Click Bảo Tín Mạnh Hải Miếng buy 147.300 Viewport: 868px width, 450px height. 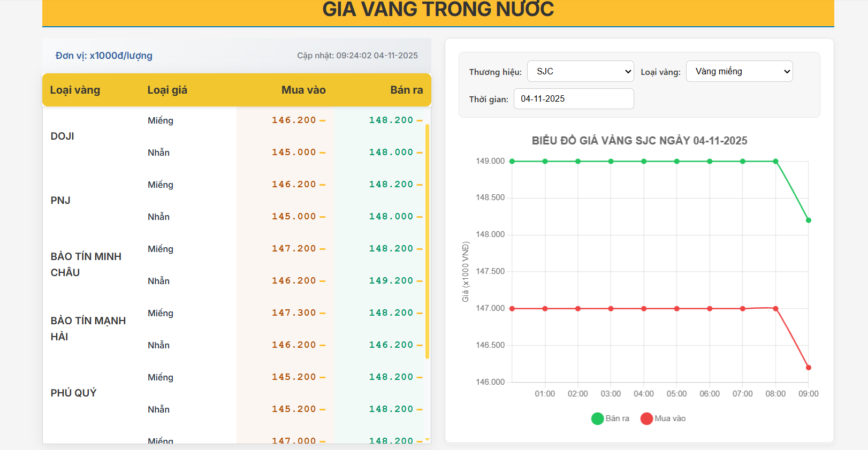294,312
